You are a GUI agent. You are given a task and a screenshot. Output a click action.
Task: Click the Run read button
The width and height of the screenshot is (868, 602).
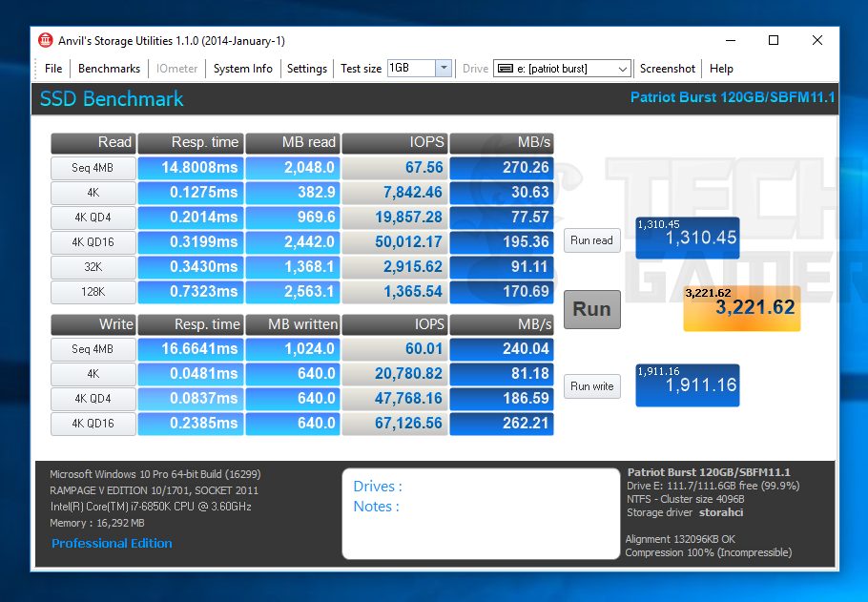click(x=591, y=240)
